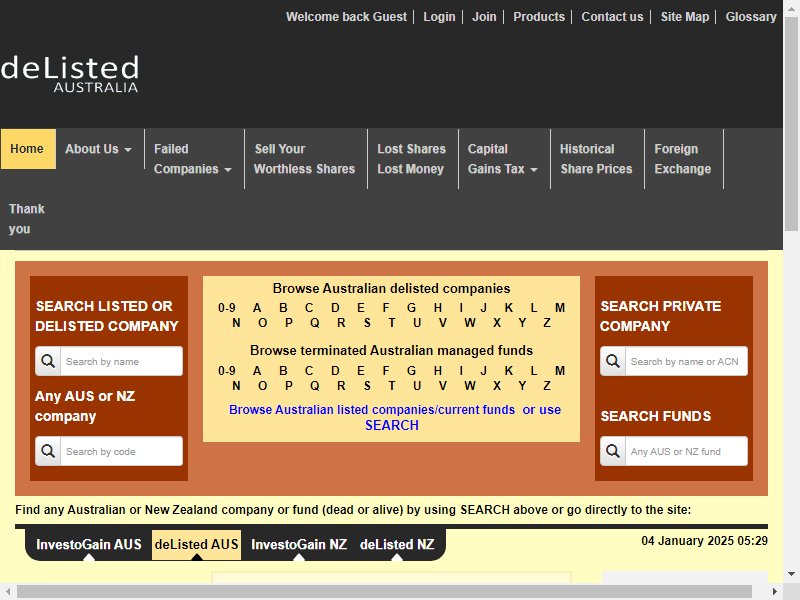
Task: Click the Join link
Action: 484,17
